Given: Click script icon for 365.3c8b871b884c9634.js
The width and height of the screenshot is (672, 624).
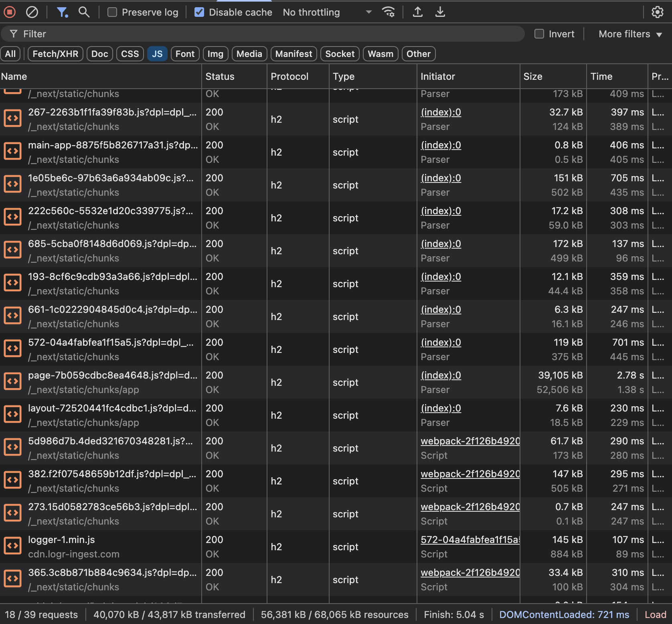Looking at the screenshot, I should click(13, 579).
